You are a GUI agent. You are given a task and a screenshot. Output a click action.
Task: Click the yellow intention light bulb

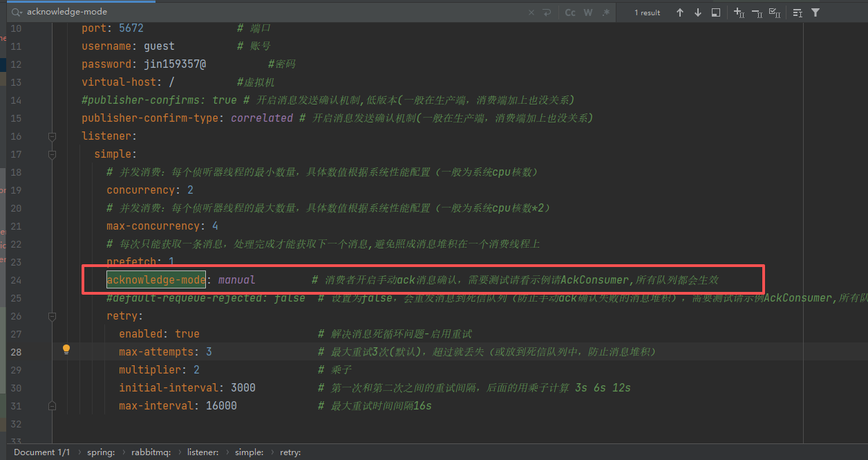(66, 349)
